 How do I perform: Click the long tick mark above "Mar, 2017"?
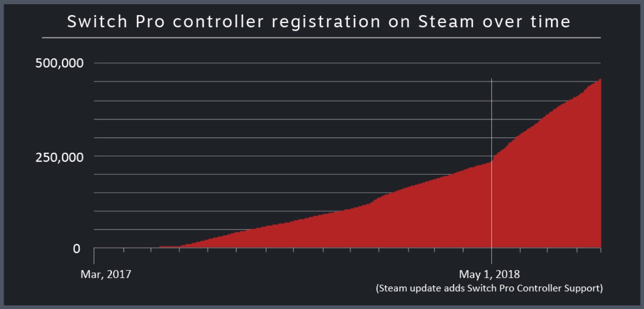[94, 256]
